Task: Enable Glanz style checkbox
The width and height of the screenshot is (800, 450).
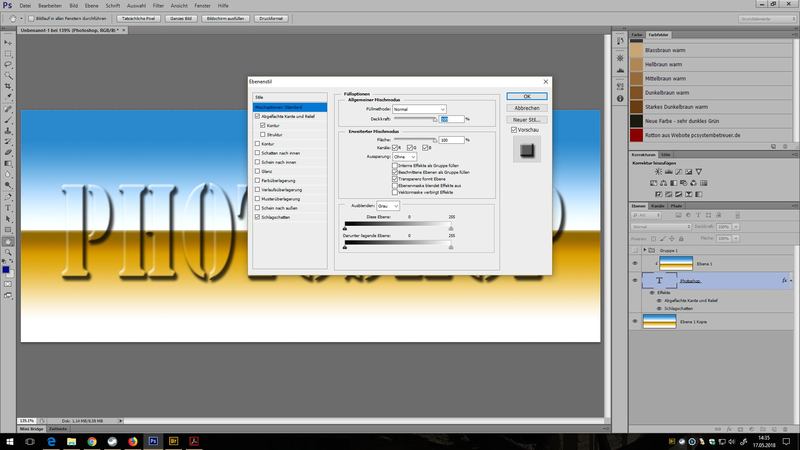Action: pyautogui.click(x=258, y=171)
